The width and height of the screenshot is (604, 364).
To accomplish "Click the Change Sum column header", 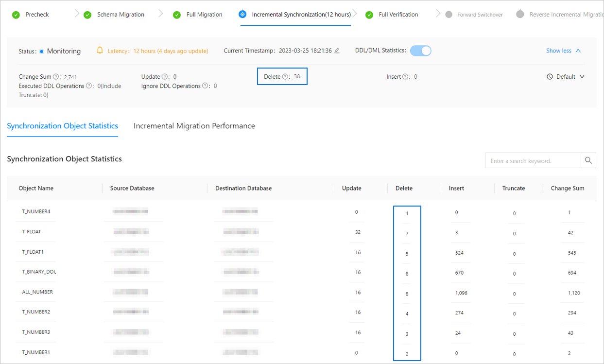I will point(567,188).
